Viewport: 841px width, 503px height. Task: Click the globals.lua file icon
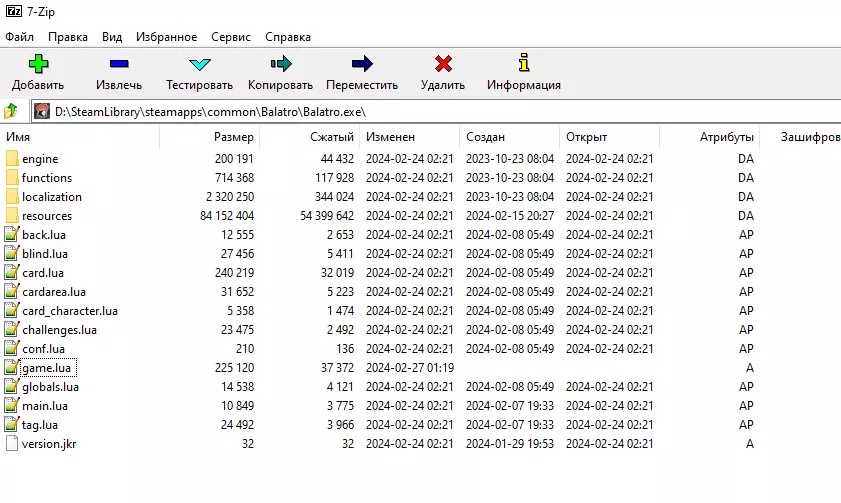12,387
